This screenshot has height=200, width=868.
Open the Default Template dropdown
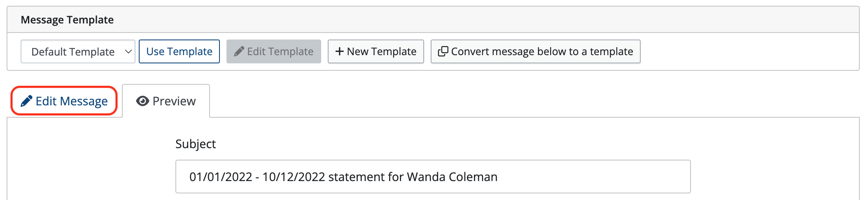tap(78, 51)
